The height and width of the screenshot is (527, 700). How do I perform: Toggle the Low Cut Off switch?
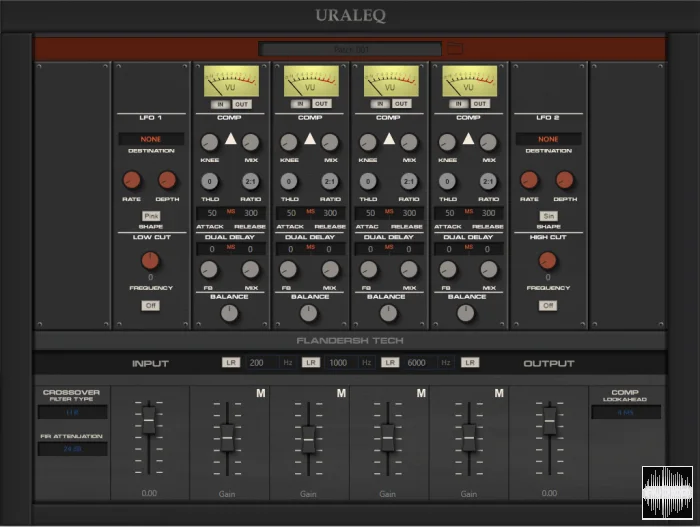click(x=150, y=305)
